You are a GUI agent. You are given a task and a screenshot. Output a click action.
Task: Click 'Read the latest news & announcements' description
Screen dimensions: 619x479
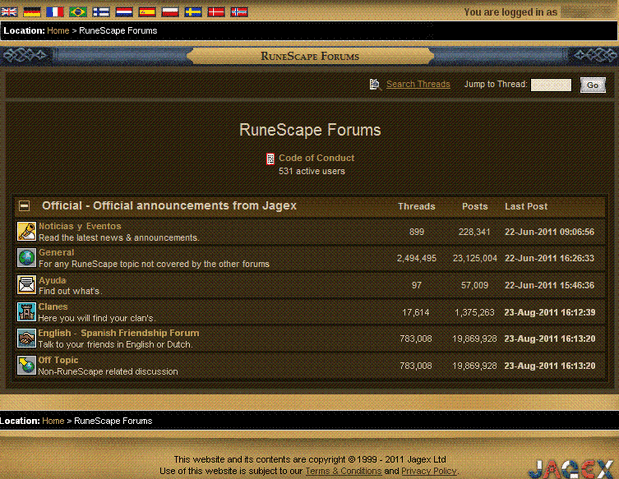[x=119, y=238]
